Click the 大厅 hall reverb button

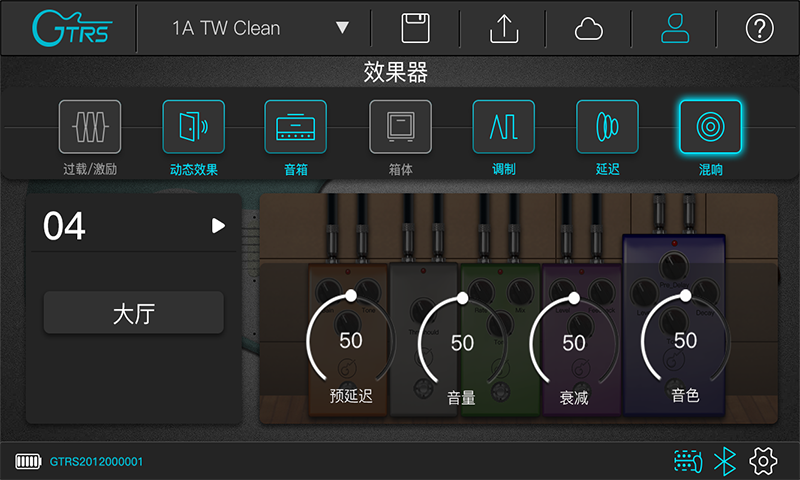(133, 312)
